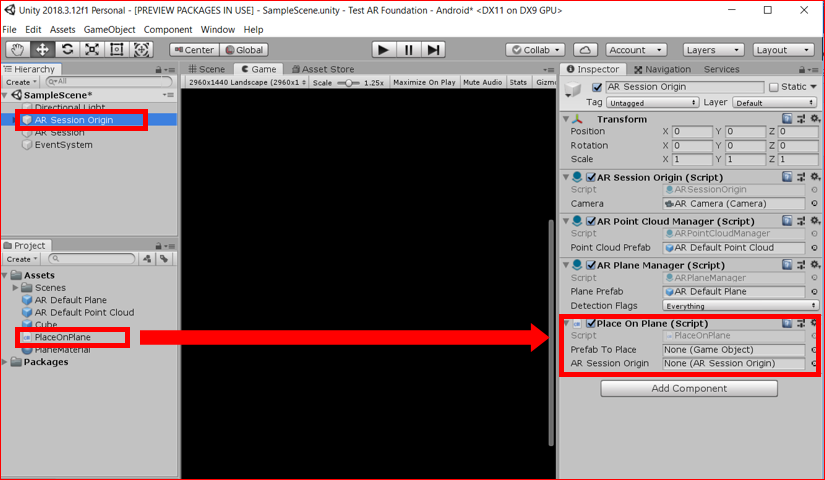Open the Layer dropdown set to Default
The width and height of the screenshot is (825, 480).
point(774,103)
